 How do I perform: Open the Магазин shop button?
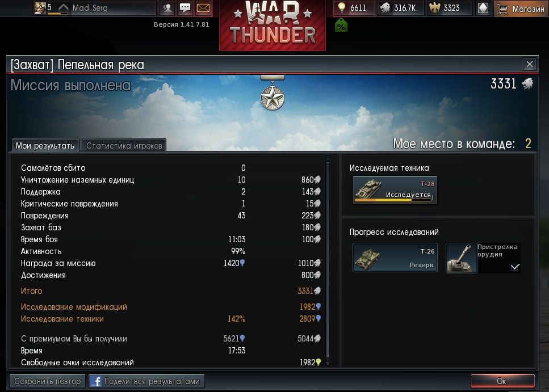coord(521,9)
